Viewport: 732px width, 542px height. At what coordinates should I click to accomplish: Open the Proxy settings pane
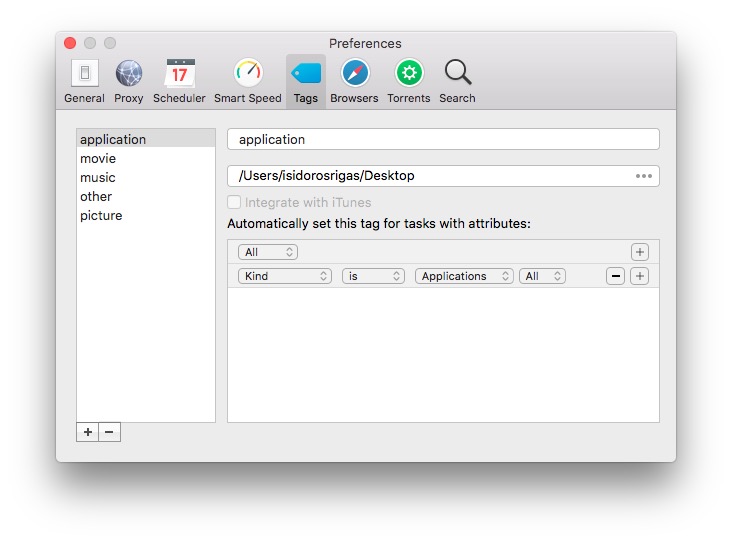tap(129, 80)
